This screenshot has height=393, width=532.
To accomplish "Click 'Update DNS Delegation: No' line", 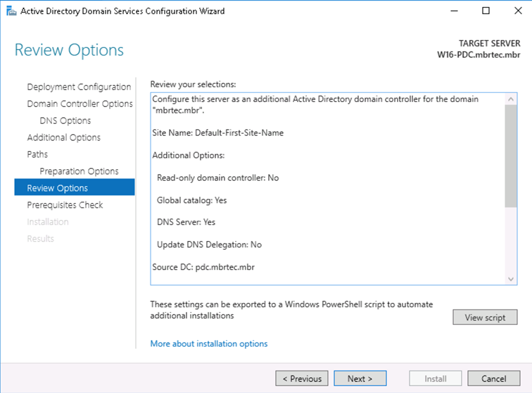I will pos(209,245).
